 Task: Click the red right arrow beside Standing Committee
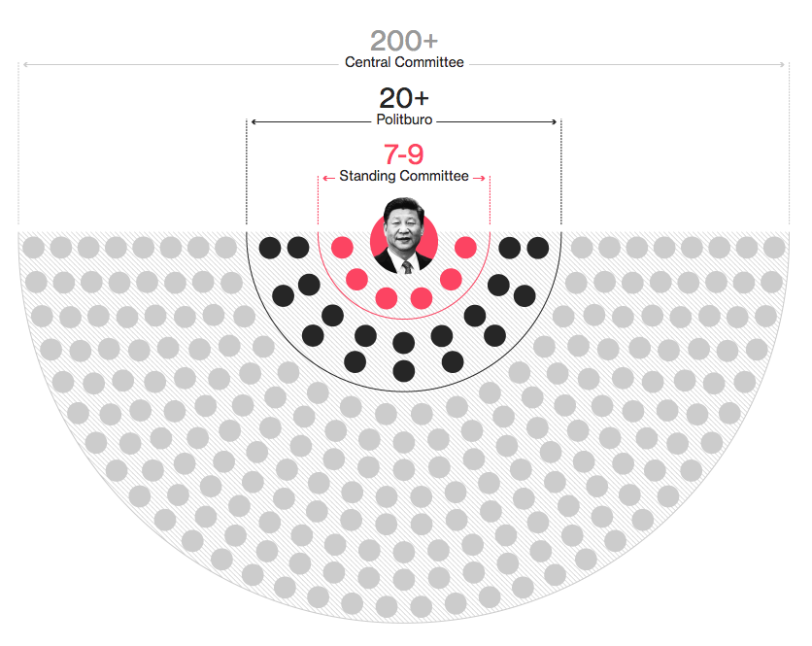(x=480, y=178)
